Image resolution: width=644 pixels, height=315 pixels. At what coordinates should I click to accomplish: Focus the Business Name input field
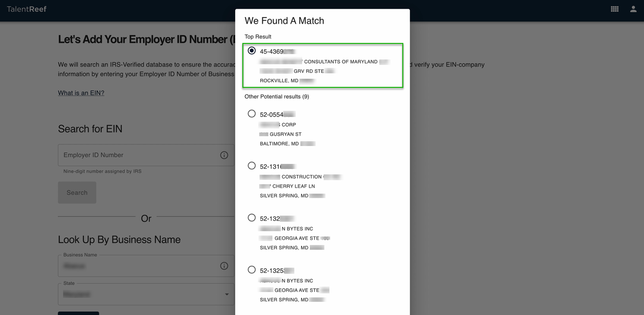138,266
